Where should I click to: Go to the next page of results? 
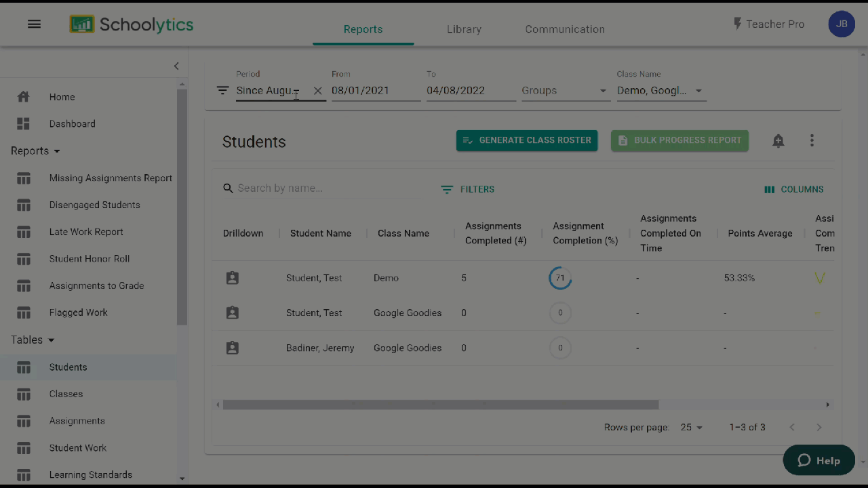(818, 428)
